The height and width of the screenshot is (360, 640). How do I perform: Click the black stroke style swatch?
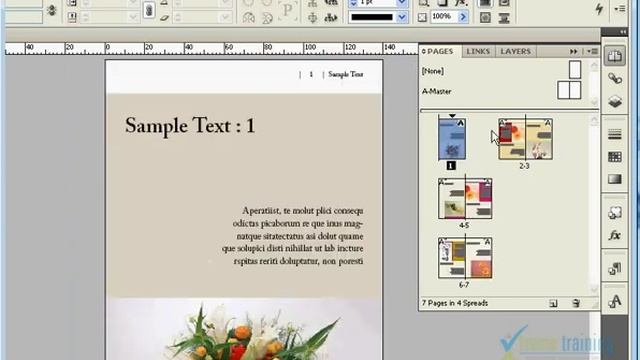pyautogui.click(x=372, y=17)
